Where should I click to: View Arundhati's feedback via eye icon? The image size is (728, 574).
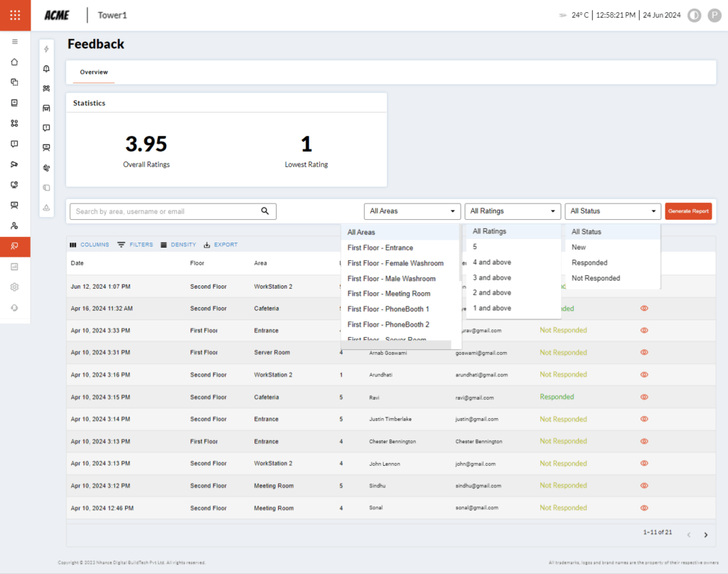point(644,375)
